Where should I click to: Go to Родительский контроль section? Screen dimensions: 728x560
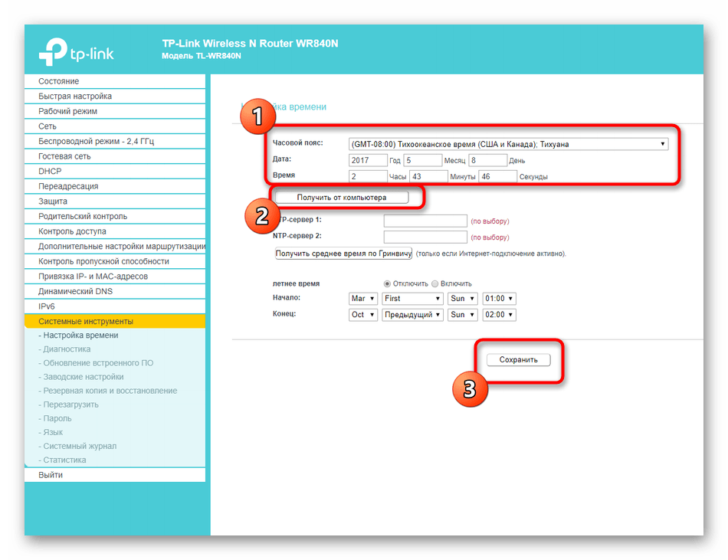tap(83, 216)
